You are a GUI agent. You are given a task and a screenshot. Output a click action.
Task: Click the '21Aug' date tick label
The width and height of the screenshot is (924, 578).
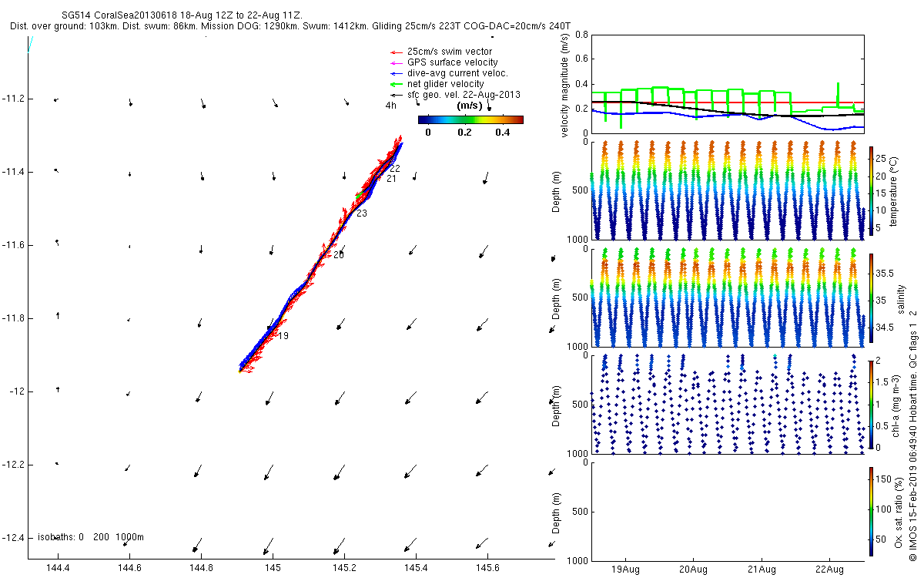[761, 570]
